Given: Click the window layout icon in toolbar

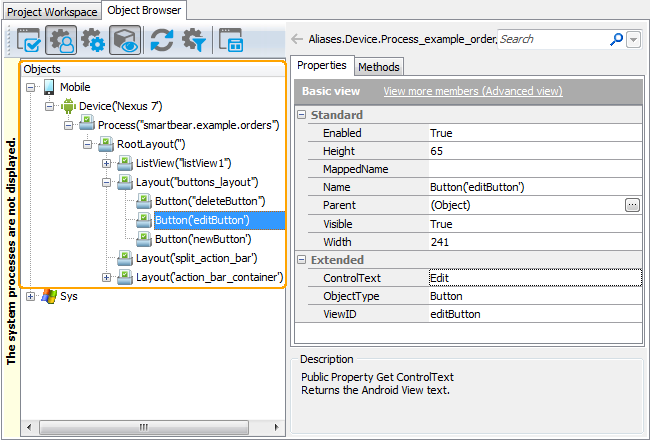Looking at the screenshot, I should (x=231, y=40).
